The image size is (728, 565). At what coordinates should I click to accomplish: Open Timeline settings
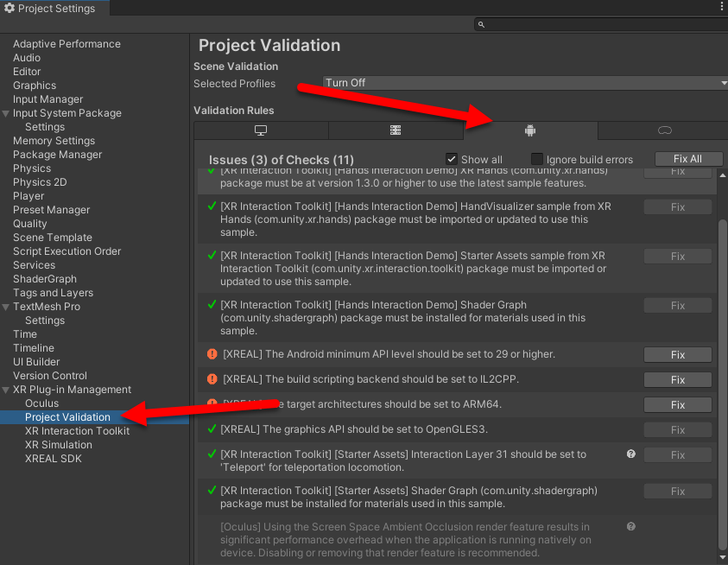(34, 348)
